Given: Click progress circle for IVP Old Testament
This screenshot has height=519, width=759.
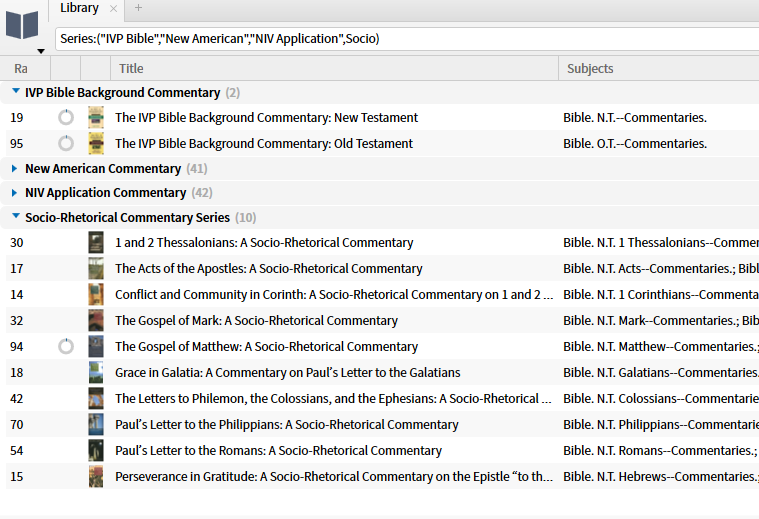Looking at the screenshot, I should 66,143.
